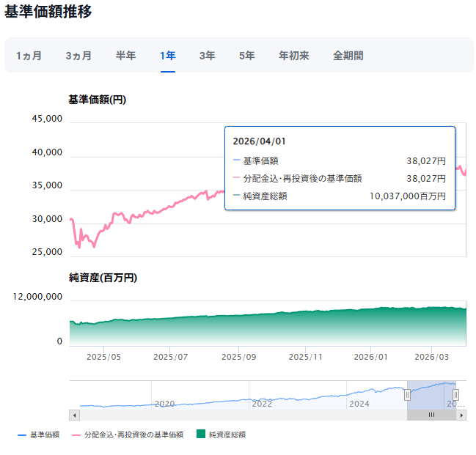Switch to the 3ヵ月 period tab

click(78, 56)
